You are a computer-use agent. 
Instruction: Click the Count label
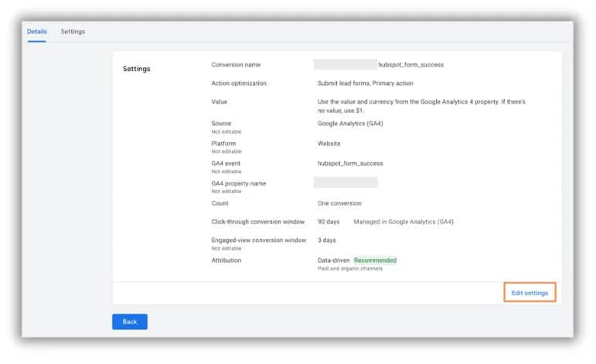click(220, 203)
